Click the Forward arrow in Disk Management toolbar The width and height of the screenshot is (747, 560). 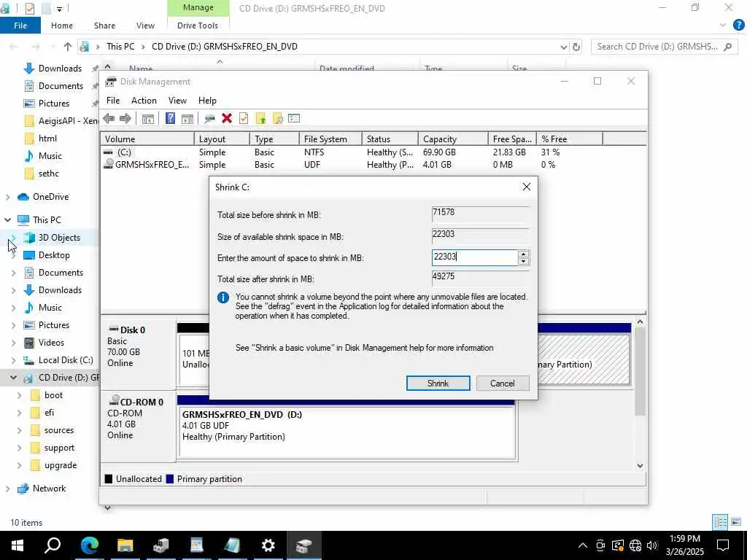click(125, 119)
